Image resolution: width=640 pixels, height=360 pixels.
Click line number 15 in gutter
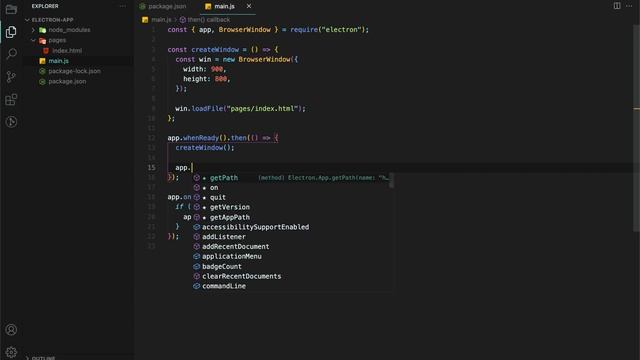click(x=151, y=168)
